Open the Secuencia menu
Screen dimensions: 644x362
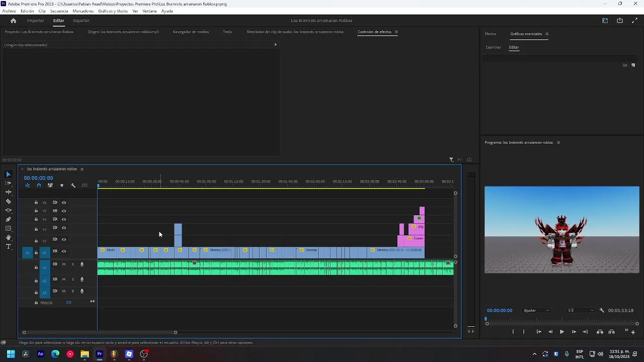(x=59, y=11)
